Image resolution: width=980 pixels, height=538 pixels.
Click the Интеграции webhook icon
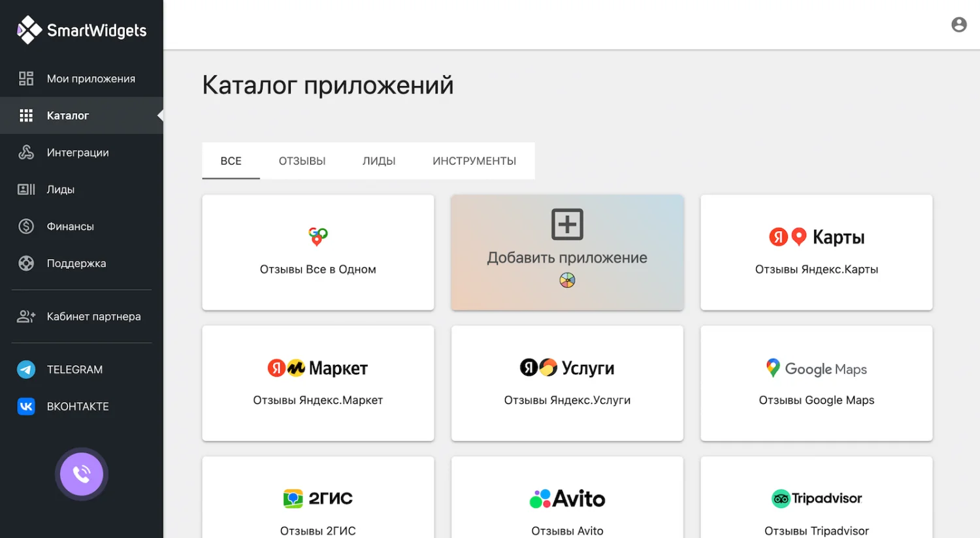point(26,153)
